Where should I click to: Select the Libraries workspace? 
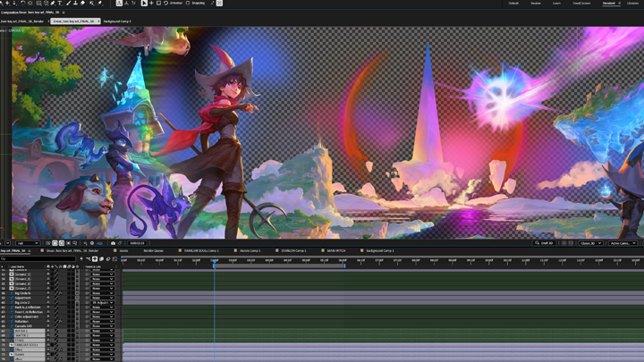(632, 3)
